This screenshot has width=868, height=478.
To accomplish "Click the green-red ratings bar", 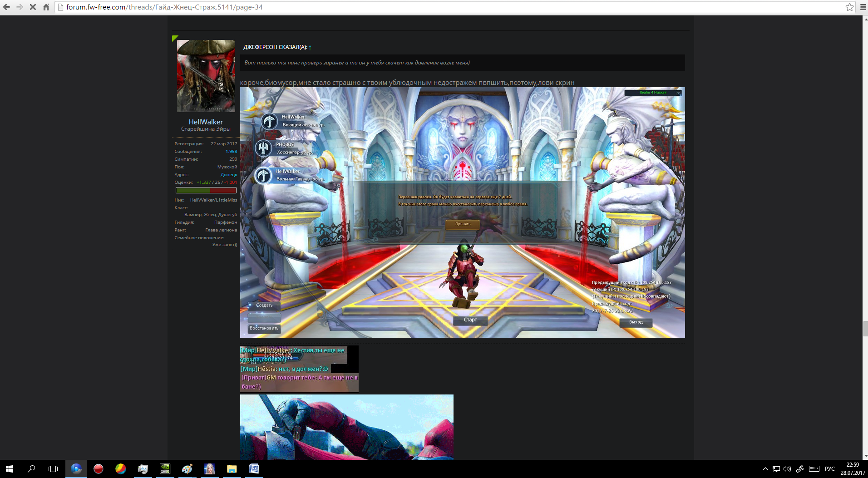I will pos(206,190).
